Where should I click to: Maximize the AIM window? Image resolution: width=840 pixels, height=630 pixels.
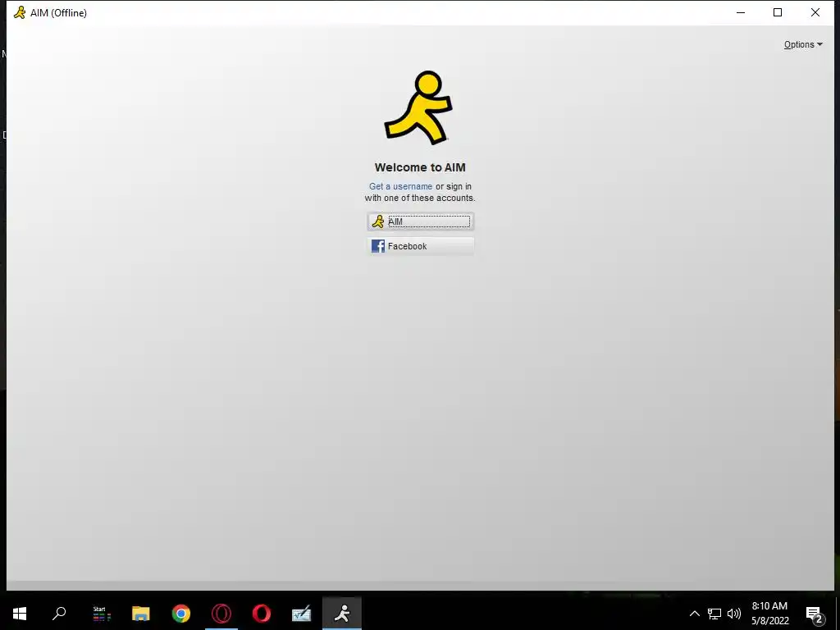click(778, 12)
